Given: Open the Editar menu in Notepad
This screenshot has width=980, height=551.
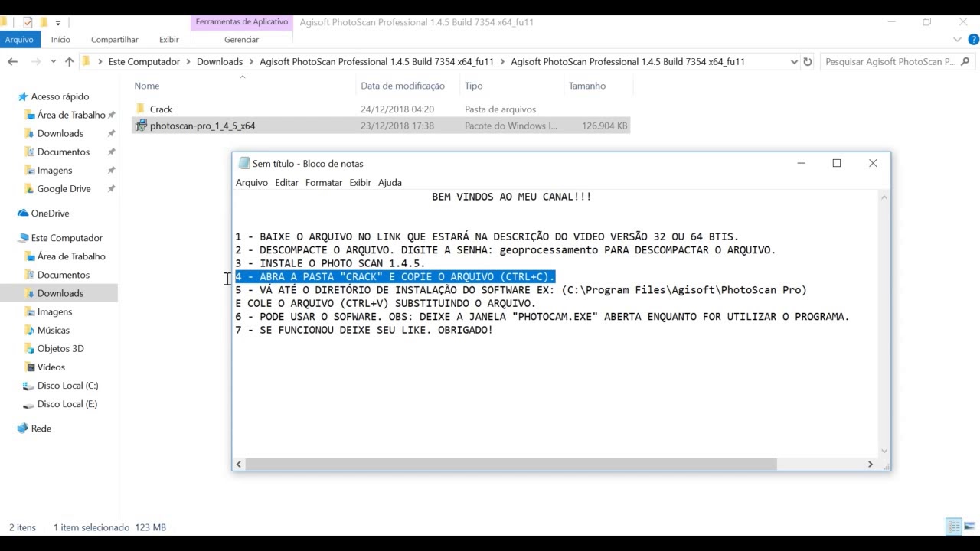Looking at the screenshot, I should click(x=286, y=182).
